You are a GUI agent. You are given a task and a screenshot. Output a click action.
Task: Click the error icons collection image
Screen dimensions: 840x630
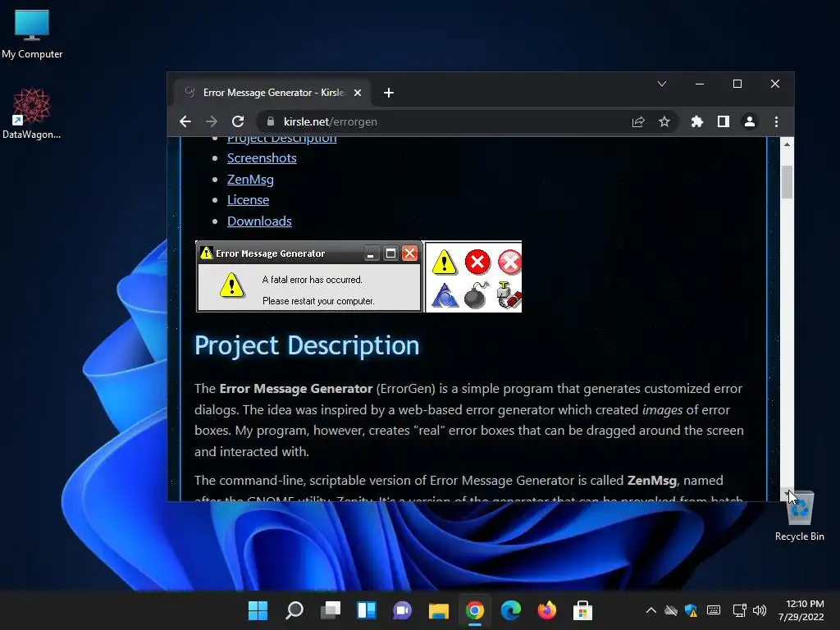click(x=473, y=276)
